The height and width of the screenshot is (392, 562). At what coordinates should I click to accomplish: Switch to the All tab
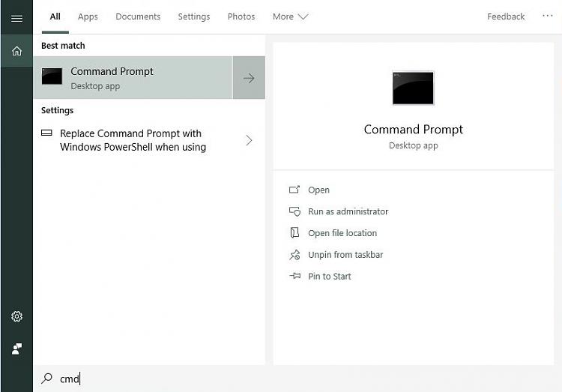[x=55, y=16]
